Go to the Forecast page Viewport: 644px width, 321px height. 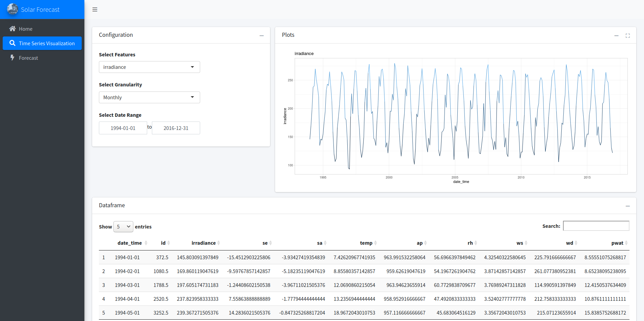coord(42,58)
